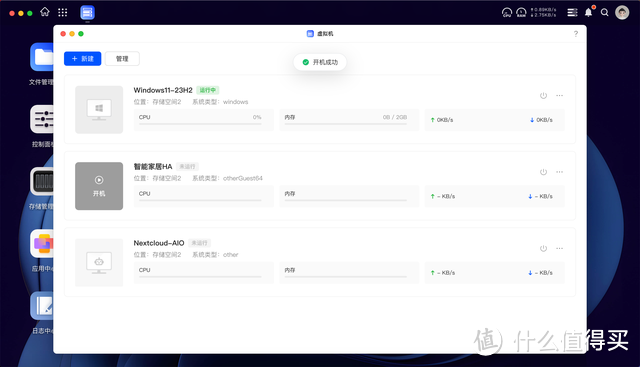This screenshot has width=640, height=367.
Task: Open the Nextcloud-AIO VM thumbnail
Action: click(x=99, y=262)
